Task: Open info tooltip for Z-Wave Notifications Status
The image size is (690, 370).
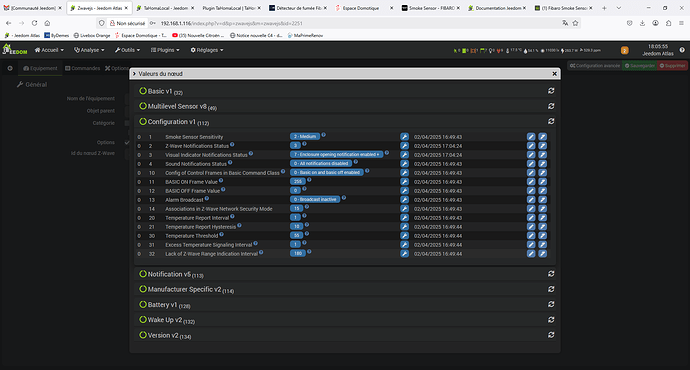Action: pos(232,144)
